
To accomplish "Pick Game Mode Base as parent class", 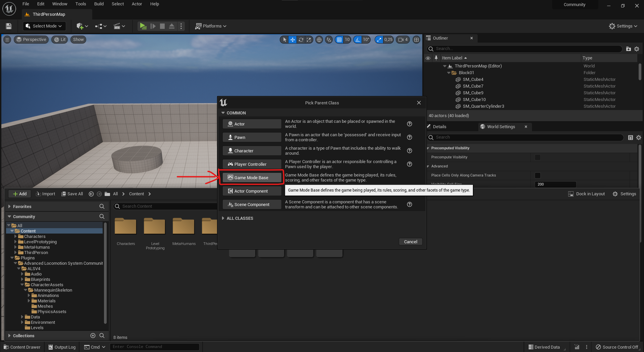I will (252, 178).
